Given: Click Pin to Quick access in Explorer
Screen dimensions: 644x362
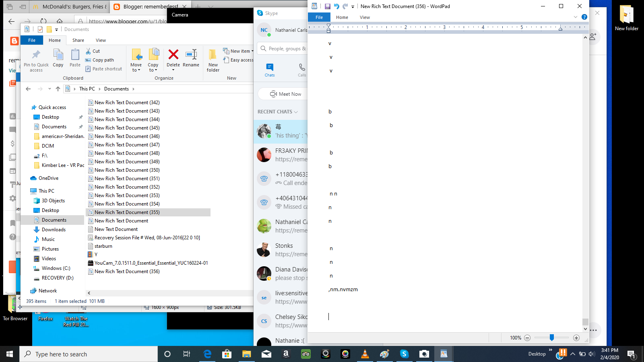Looking at the screenshot, I should coord(36,60).
